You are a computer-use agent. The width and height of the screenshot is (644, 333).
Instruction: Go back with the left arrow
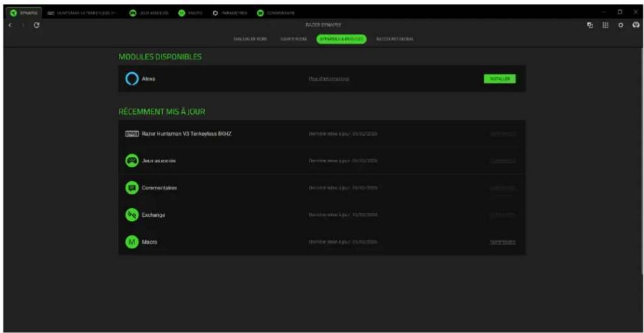(11, 25)
